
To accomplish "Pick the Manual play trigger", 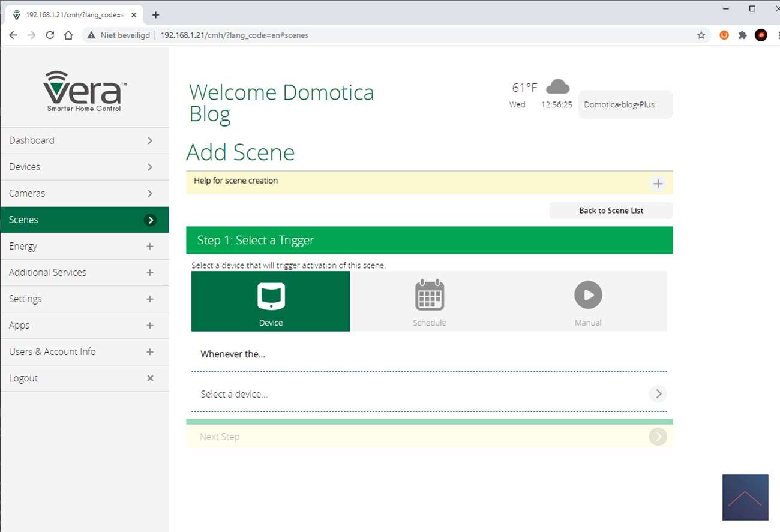I will click(587, 295).
